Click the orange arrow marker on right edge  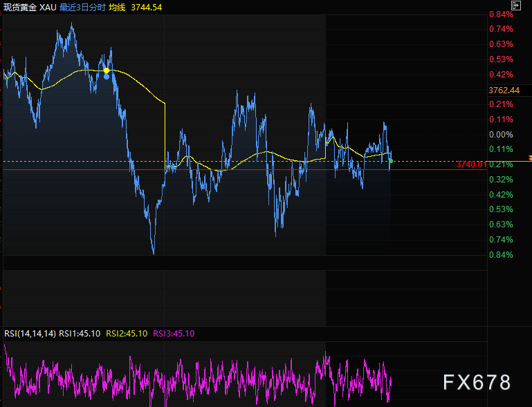[x=528, y=158]
